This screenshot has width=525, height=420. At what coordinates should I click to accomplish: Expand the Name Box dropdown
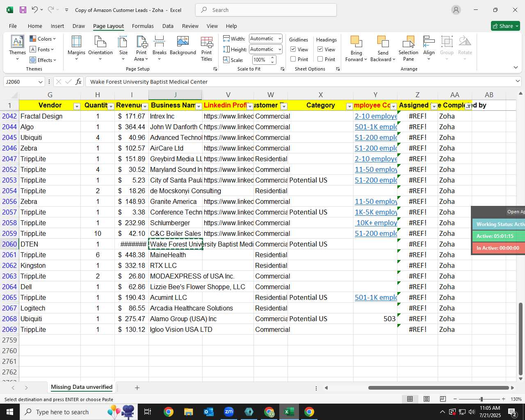point(40,82)
